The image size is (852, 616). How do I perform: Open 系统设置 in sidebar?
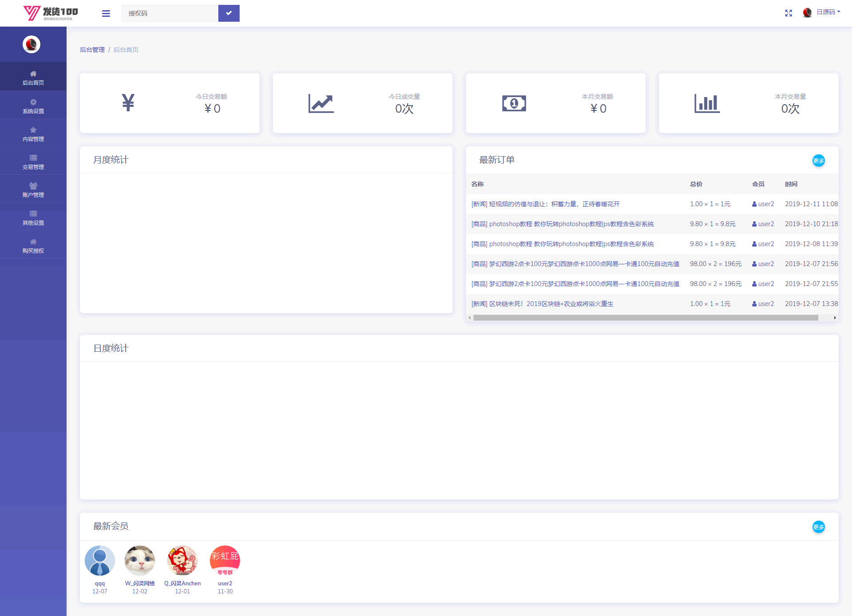click(x=33, y=106)
